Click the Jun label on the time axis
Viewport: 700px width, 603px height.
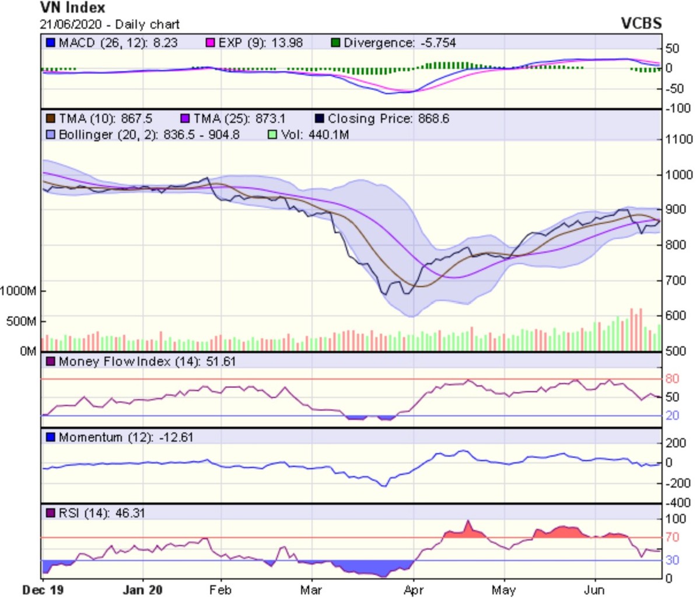click(x=594, y=590)
